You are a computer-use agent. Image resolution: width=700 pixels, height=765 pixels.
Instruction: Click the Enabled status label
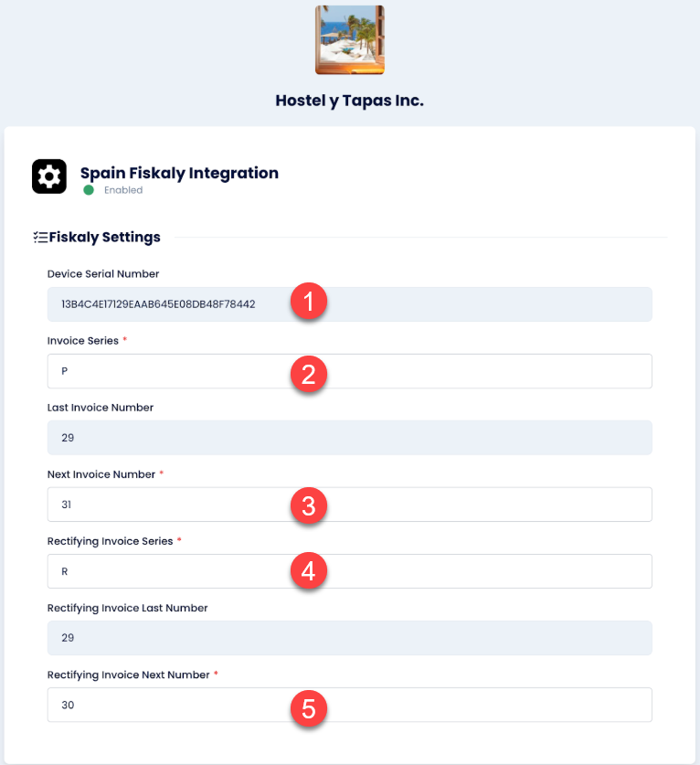coord(123,190)
